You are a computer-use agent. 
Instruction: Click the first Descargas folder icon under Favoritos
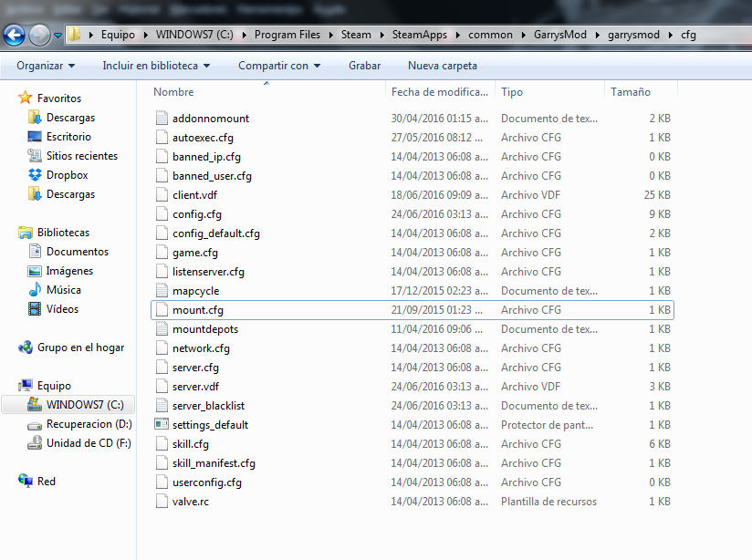click(35, 117)
